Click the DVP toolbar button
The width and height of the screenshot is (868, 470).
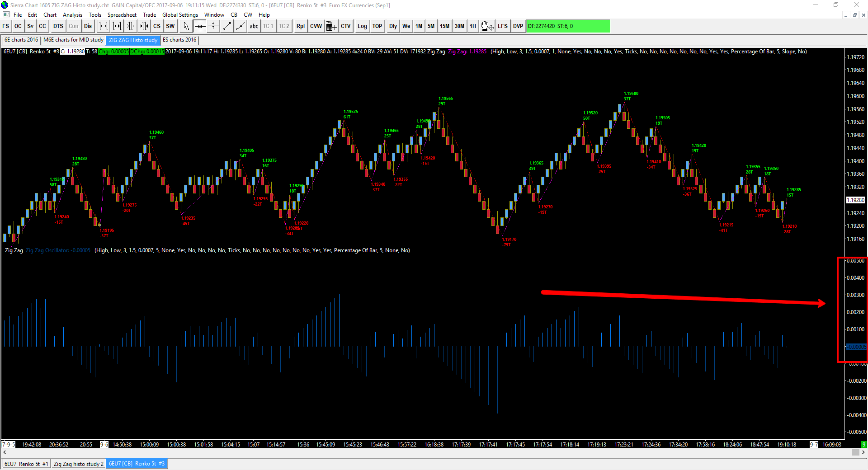(518, 26)
